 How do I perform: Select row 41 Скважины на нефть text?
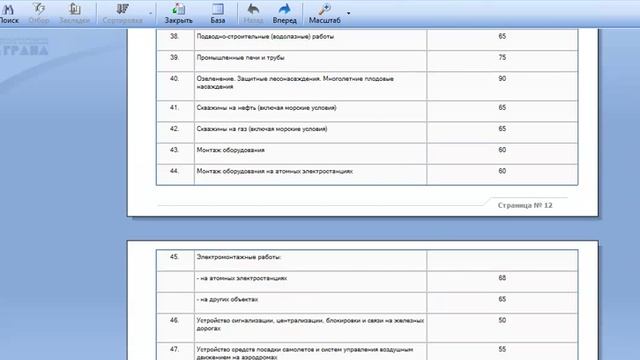point(267,108)
